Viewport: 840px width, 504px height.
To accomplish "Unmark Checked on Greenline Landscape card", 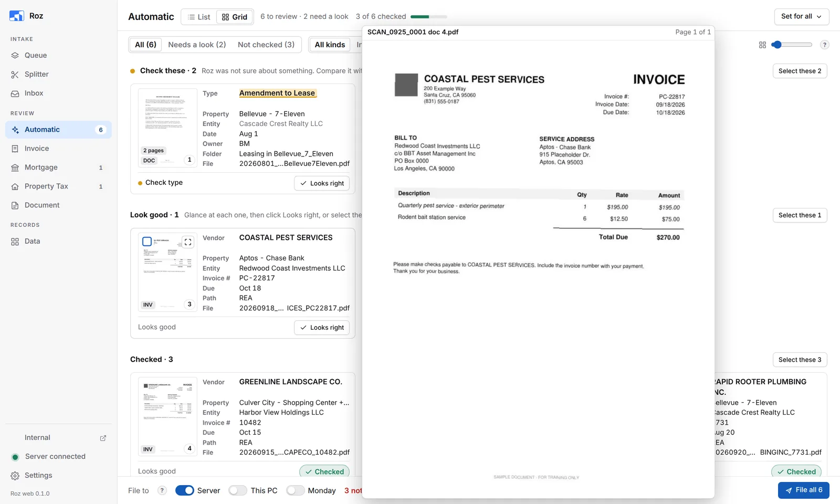I will tap(324, 471).
